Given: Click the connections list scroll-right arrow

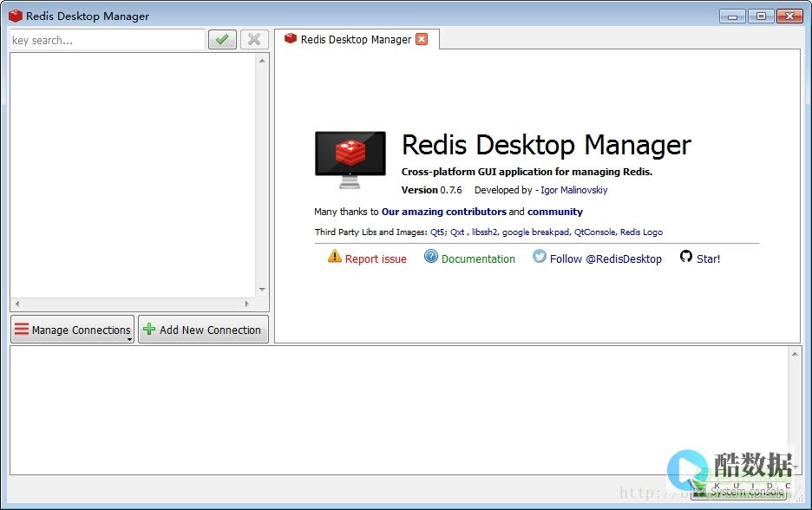Looking at the screenshot, I should tap(246, 304).
